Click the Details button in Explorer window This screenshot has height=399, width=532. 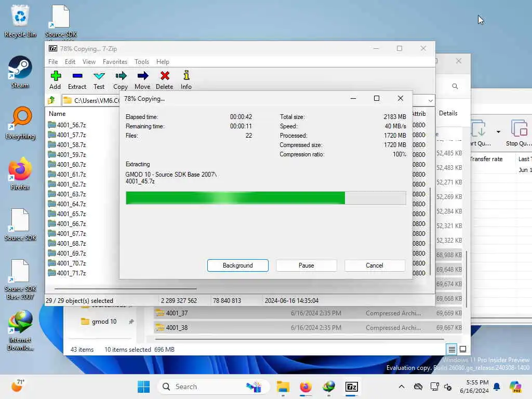tap(448, 113)
